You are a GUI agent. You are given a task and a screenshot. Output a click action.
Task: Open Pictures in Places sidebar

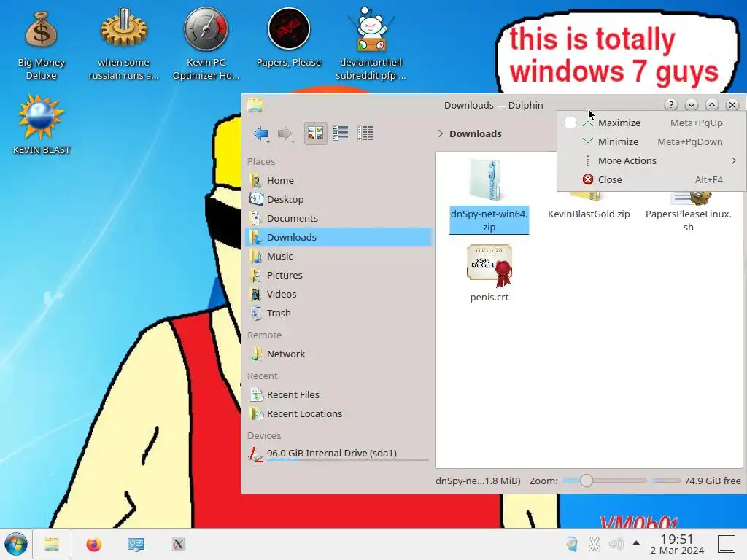click(x=338, y=275)
